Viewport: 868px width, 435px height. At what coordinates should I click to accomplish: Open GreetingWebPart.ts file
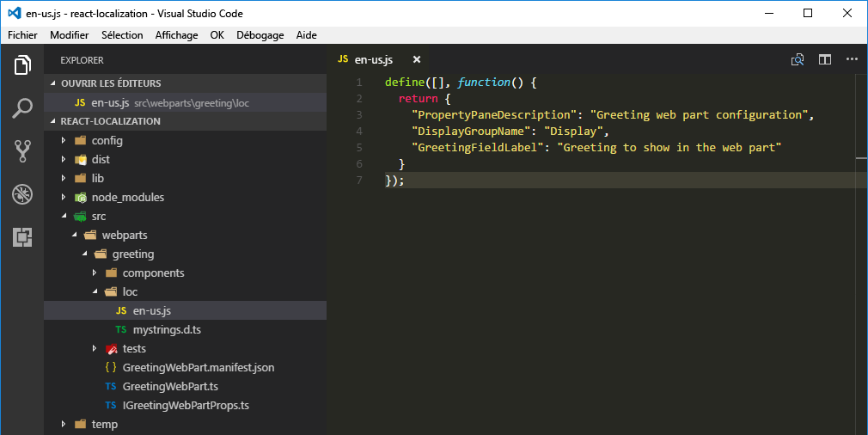186,386
